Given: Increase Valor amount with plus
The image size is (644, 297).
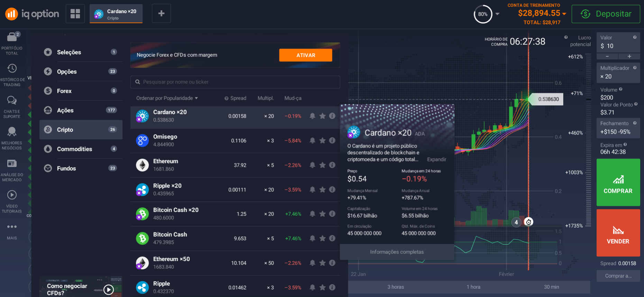Looking at the screenshot, I should click(x=629, y=56).
